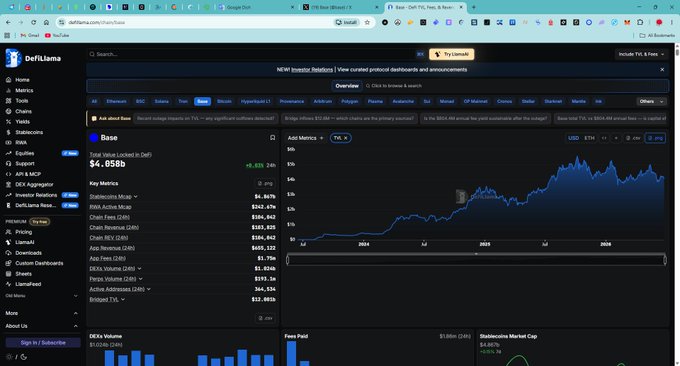Collapse the About Us sidebar section

coord(42,326)
